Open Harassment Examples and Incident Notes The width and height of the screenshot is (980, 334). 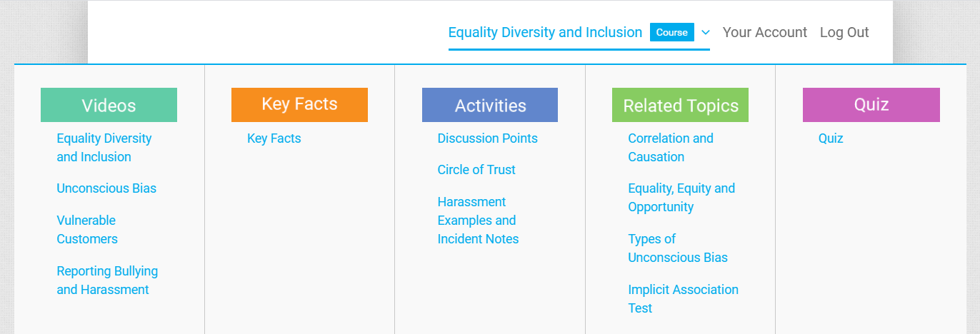point(478,221)
